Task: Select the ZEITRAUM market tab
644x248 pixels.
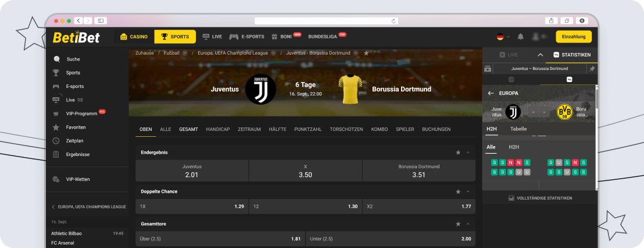Action: click(249, 129)
